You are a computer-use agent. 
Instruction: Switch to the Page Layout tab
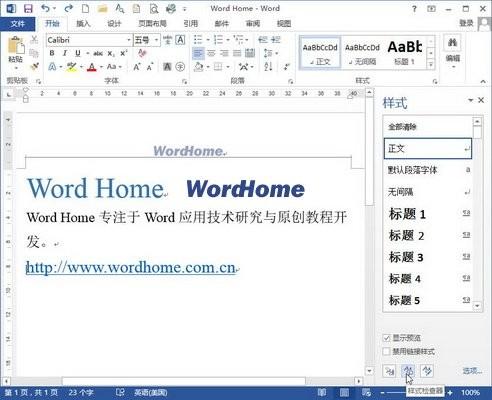tap(152, 24)
